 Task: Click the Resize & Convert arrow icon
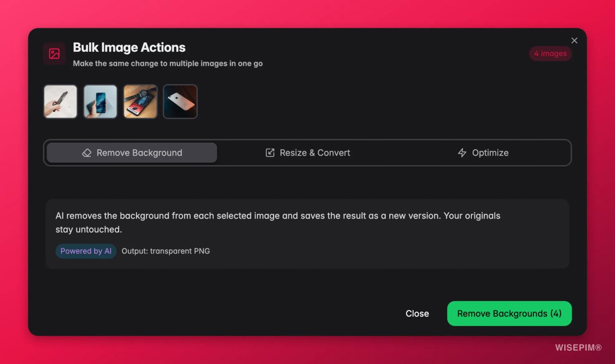pos(270,153)
